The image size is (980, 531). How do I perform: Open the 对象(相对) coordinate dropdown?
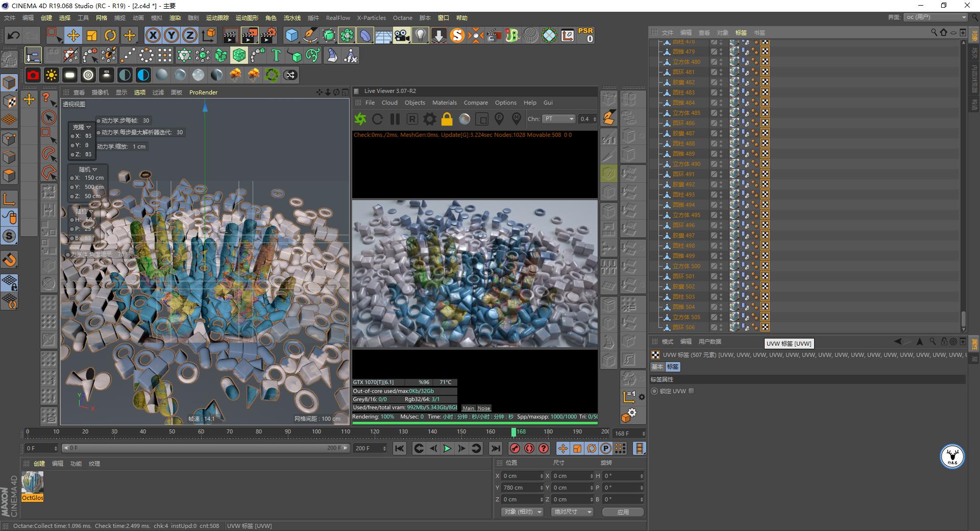(x=522, y=512)
